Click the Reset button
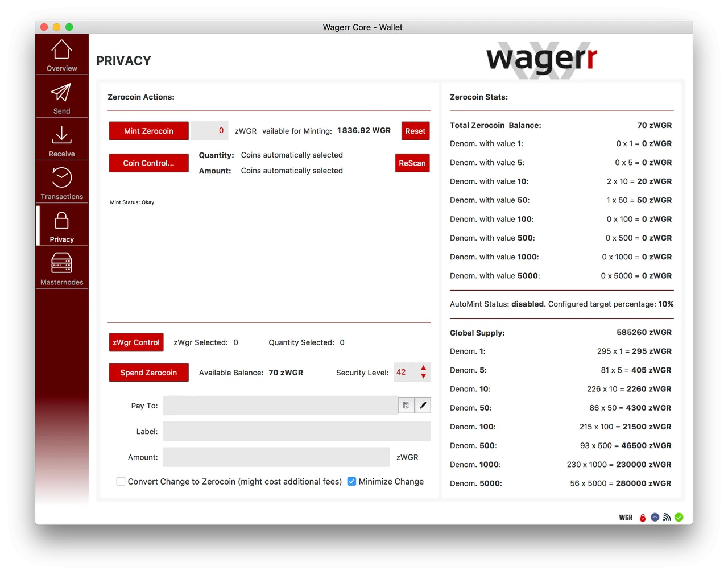 [x=415, y=131]
